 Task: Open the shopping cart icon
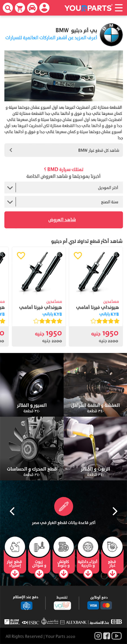(x=20, y=8)
